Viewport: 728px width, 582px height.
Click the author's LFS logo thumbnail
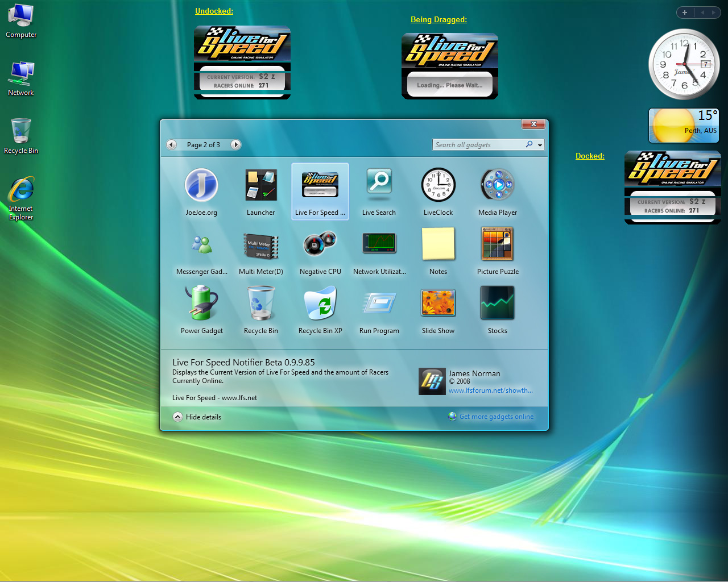432,381
